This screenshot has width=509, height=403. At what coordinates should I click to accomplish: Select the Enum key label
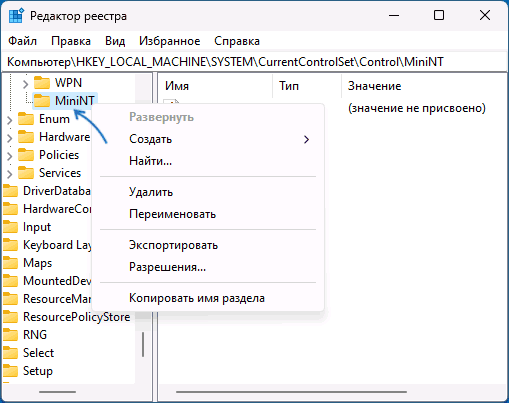(54, 119)
